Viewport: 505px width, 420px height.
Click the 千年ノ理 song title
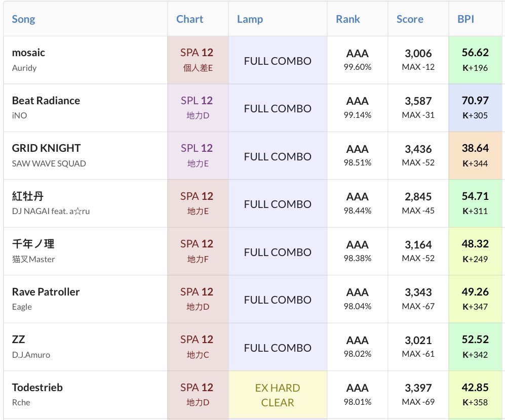33,244
